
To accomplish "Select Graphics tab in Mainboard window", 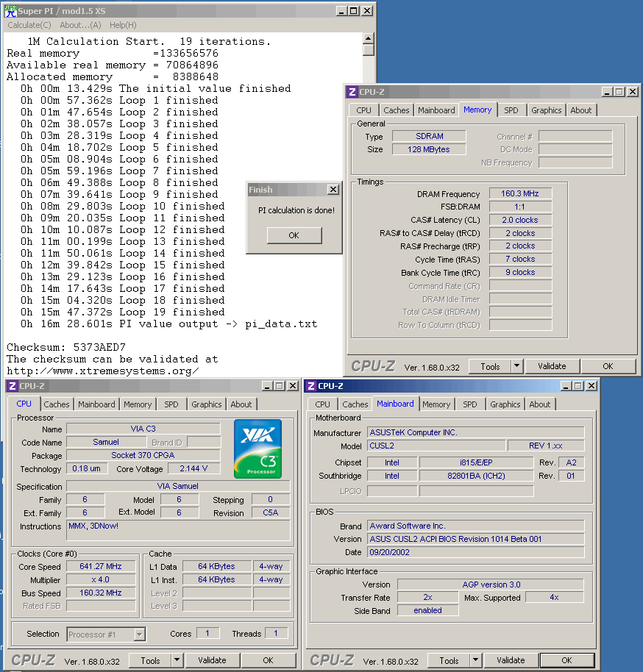I will click(x=505, y=404).
